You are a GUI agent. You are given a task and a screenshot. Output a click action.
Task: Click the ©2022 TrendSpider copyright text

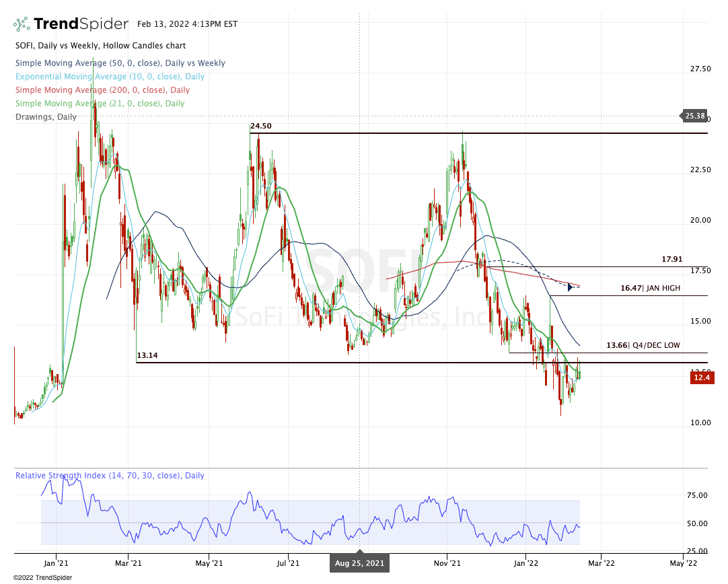click(x=42, y=578)
